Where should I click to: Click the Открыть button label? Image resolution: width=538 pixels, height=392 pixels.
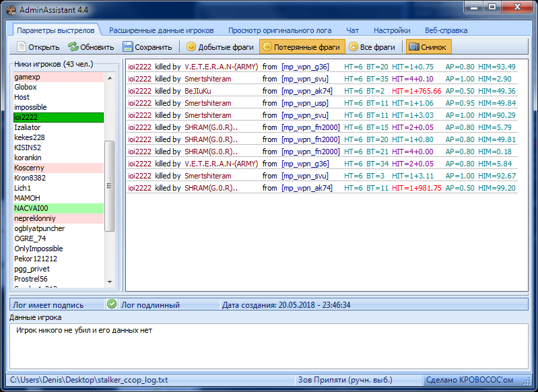click(44, 47)
